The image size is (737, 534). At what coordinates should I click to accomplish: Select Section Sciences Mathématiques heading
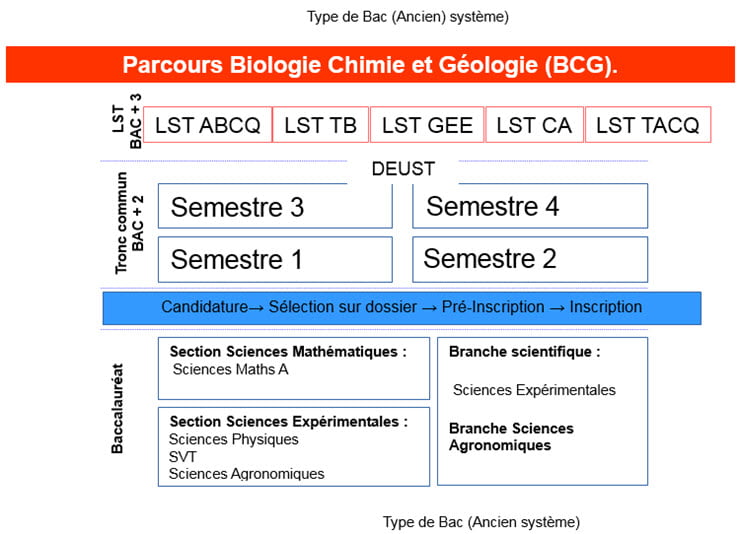pos(288,352)
